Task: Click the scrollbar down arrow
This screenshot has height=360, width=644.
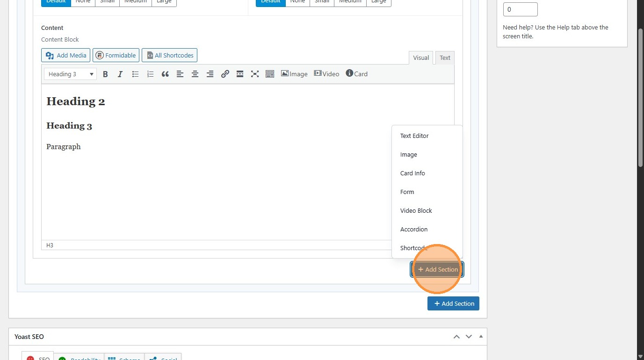Action: pos(640,356)
